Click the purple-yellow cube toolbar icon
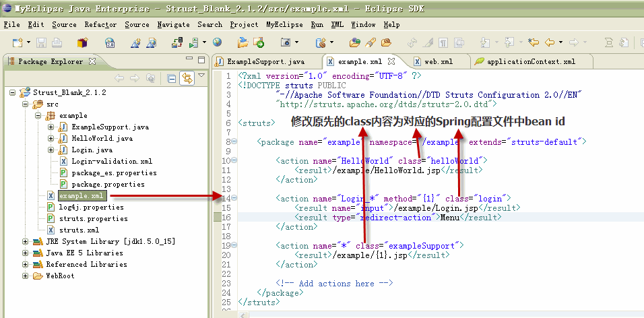Image resolution: width=644 pixels, height=318 pixels. [x=83, y=42]
